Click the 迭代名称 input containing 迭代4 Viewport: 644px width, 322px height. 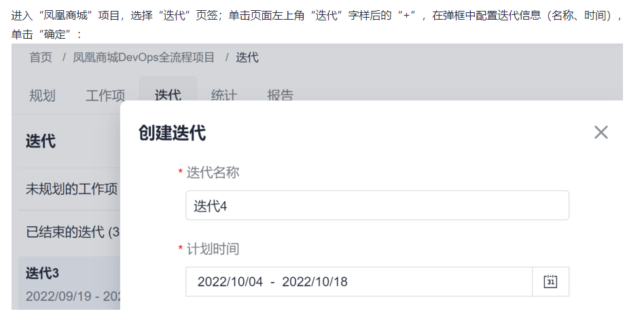point(377,205)
